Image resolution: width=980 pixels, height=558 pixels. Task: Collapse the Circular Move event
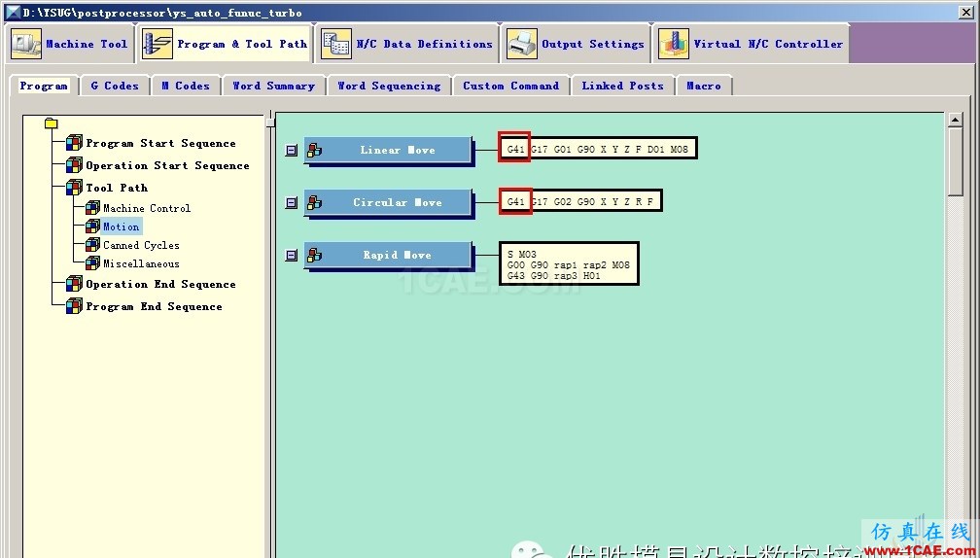point(292,202)
